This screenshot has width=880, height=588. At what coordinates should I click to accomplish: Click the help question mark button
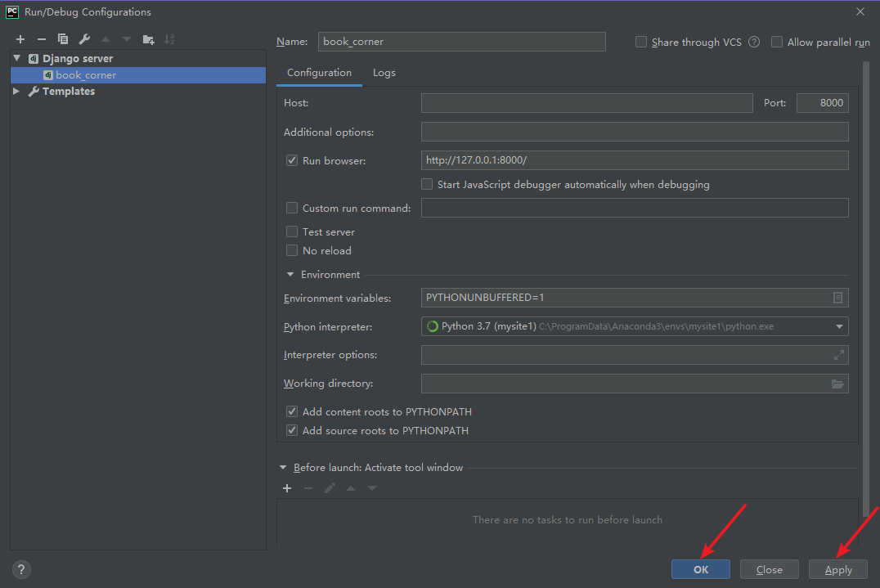tap(22, 569)
